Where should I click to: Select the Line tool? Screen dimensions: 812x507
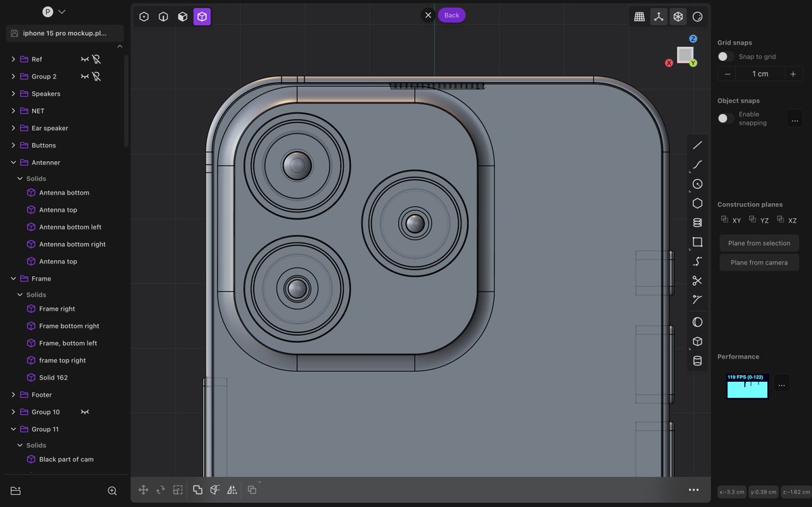coord(698,145)
